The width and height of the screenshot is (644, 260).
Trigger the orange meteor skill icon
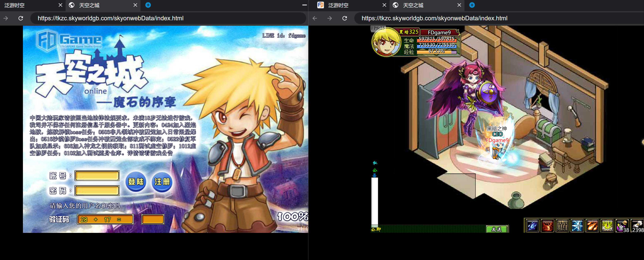[x=592, y=226]
